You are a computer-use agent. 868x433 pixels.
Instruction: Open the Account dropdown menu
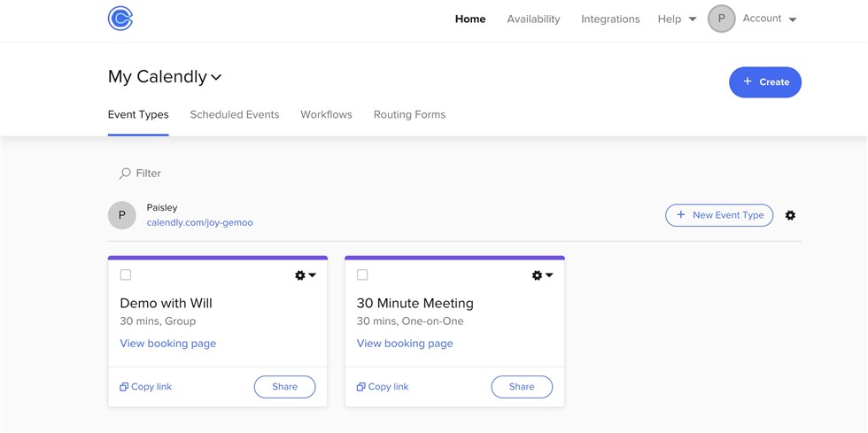pos(769,19)
